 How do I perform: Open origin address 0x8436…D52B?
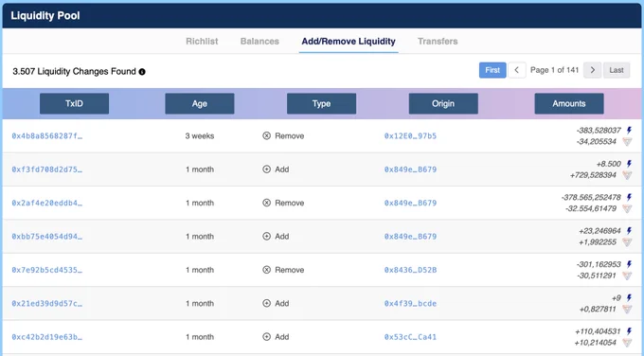pos(410,270)
